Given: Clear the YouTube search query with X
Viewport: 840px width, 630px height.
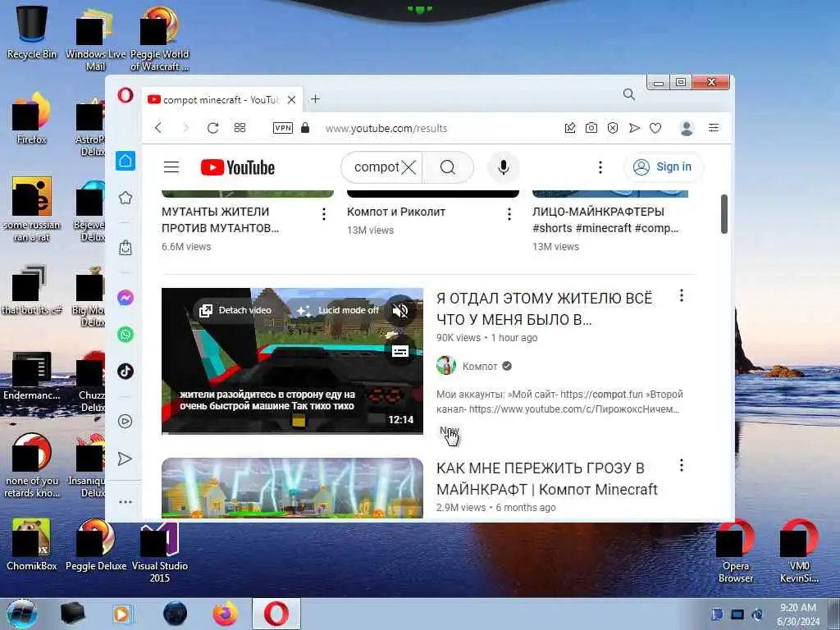Looking at the screenshot, I should [409, 167].
